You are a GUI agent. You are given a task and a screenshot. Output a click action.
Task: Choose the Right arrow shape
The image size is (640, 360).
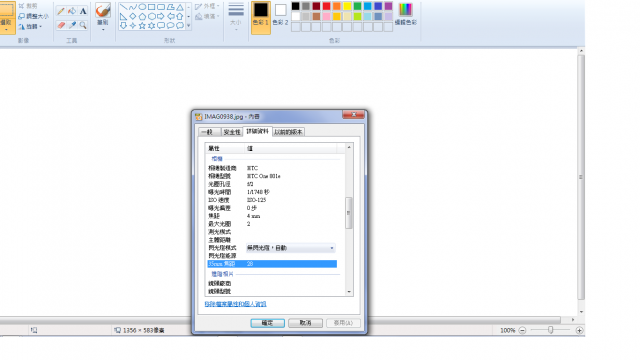pyautogui.click(x=161, y=16)
